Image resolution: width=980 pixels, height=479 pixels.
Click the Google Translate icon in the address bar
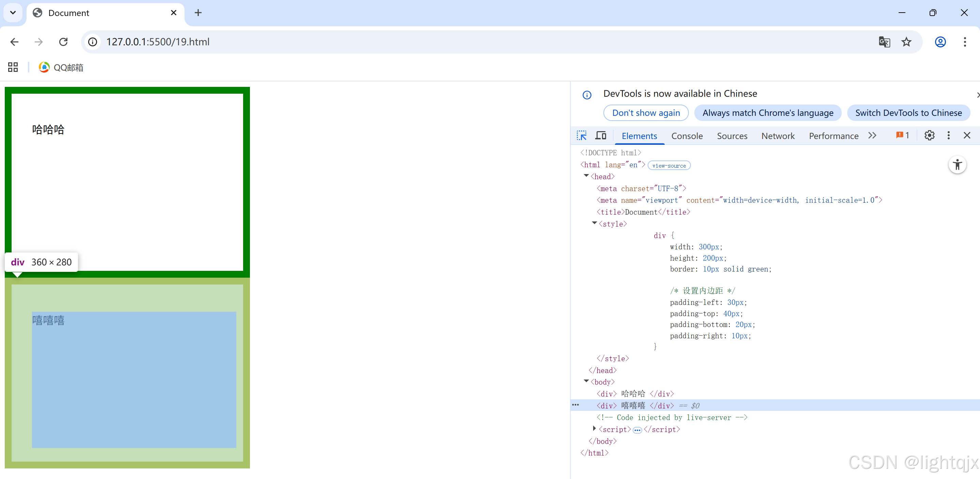(x=884, y=42)
